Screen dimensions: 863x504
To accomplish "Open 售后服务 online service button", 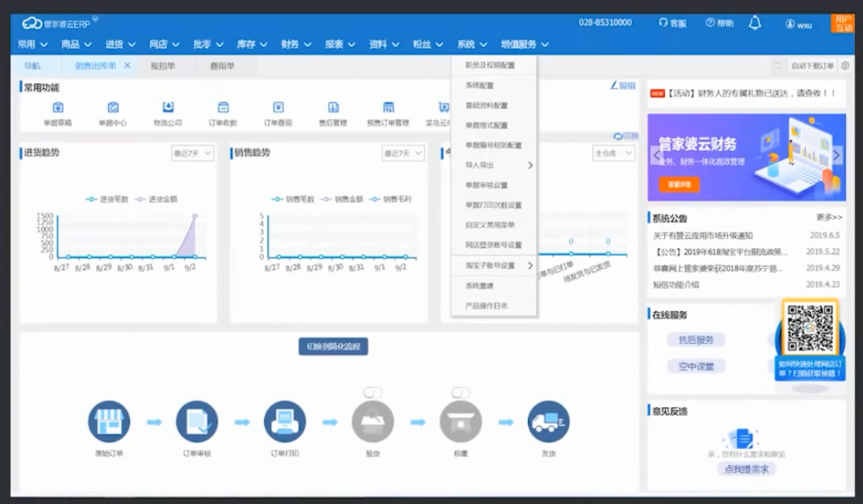I will [696, 340].
